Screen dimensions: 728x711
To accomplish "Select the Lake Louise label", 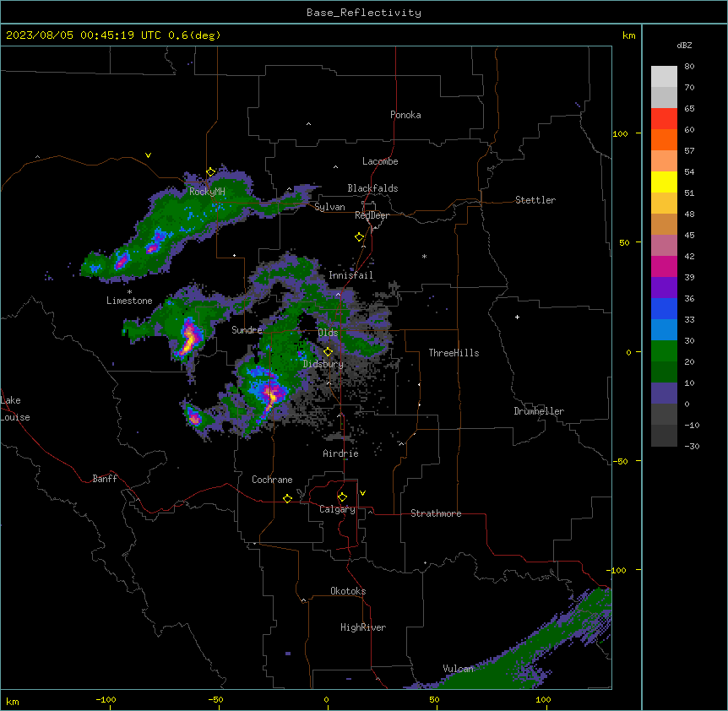I will 15,409.
